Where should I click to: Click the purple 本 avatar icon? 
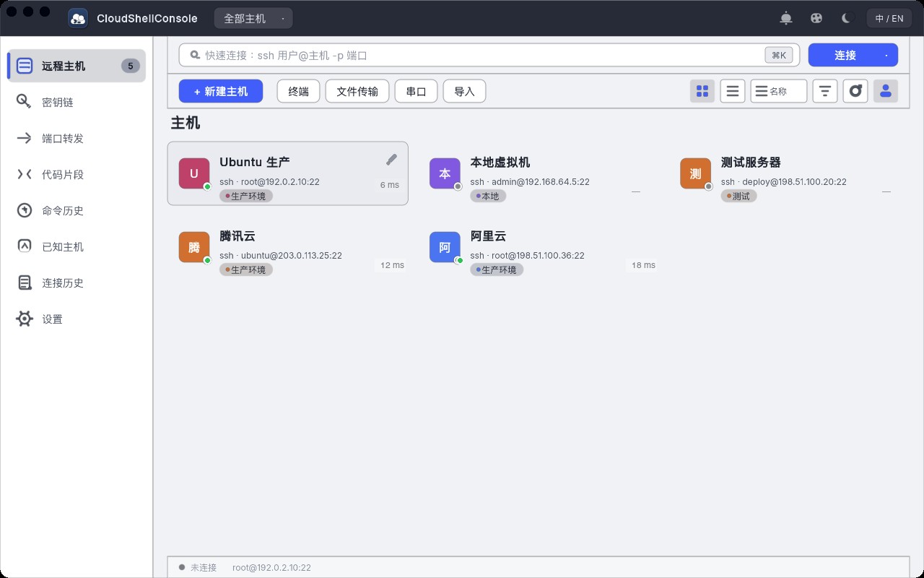click(445, 173)
